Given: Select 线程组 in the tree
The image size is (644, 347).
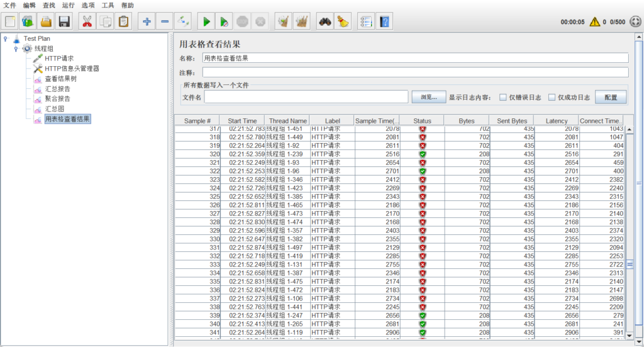Looking at the screenshot, I should [43, 48].
